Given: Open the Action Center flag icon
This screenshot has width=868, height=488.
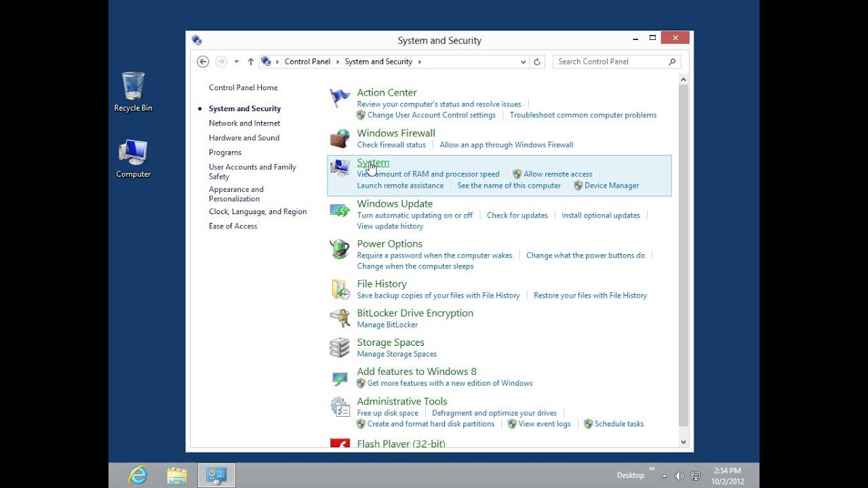Looking at the screenshot, I should (340, 98).
